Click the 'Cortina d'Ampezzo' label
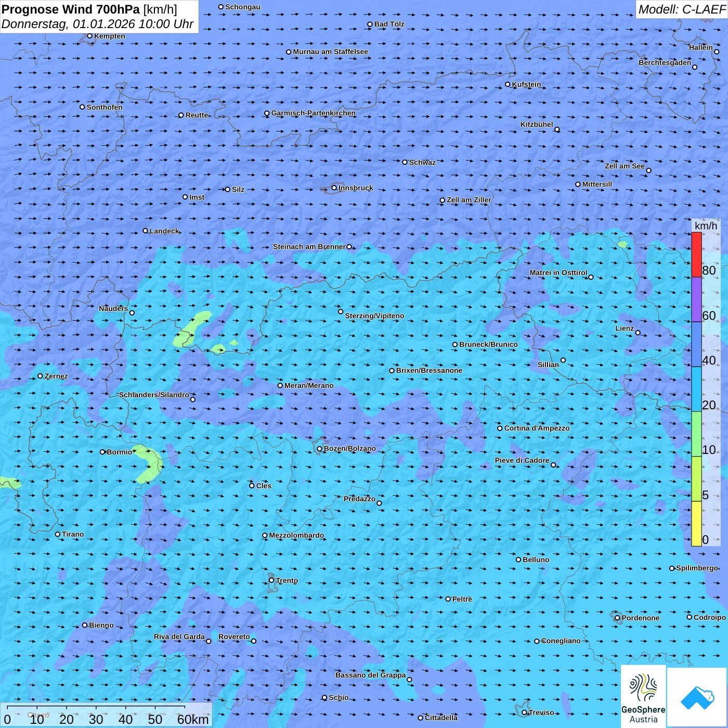This screenshot has height=728, width=728. coord(537,428)
